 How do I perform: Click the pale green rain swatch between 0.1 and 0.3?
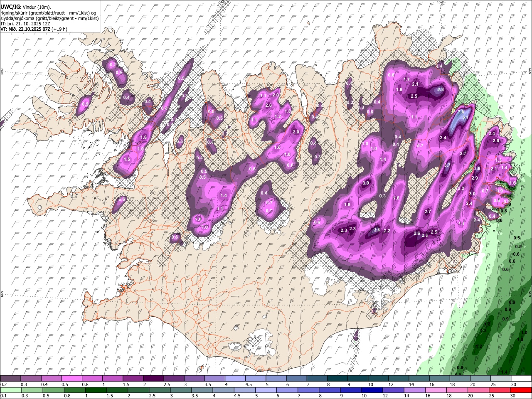(x=11, y=390)
